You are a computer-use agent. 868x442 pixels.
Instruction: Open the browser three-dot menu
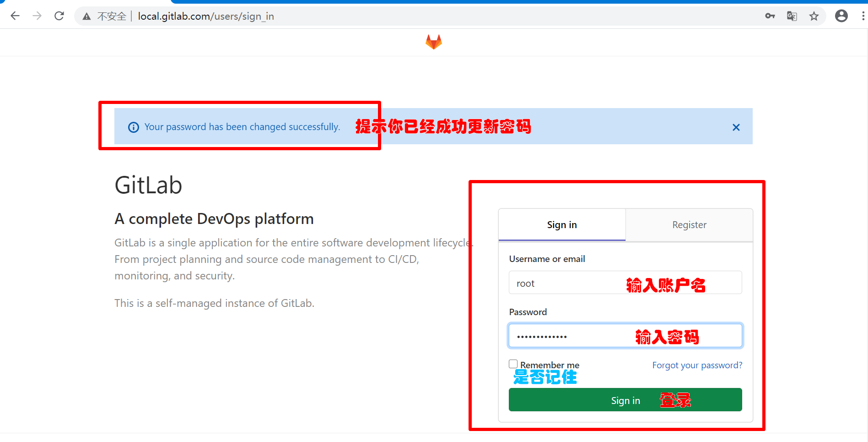tap(863, 16)
